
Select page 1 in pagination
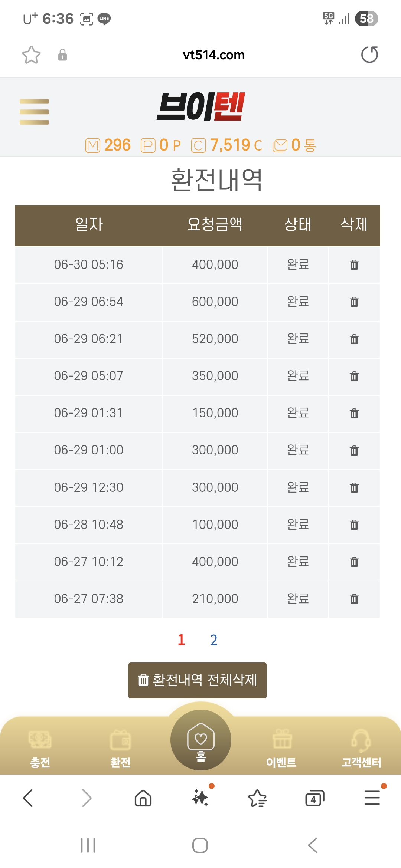pos(181,640)
